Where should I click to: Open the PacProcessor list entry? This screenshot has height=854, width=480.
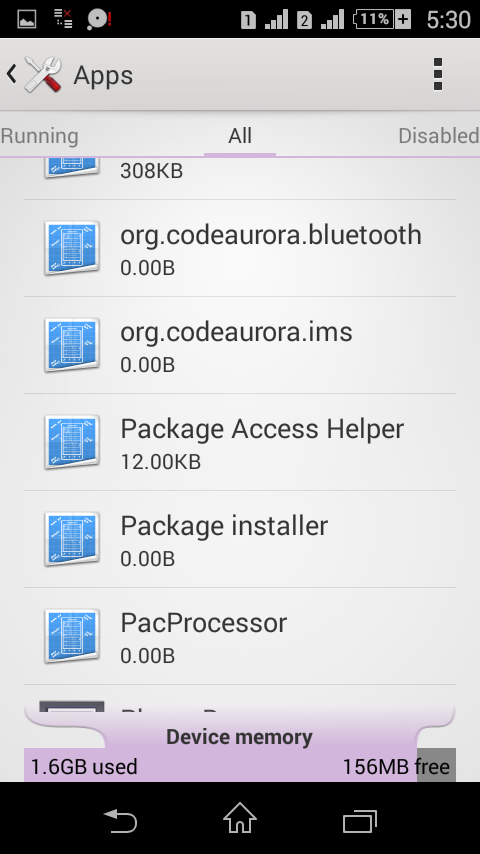[x=240, y=636]
